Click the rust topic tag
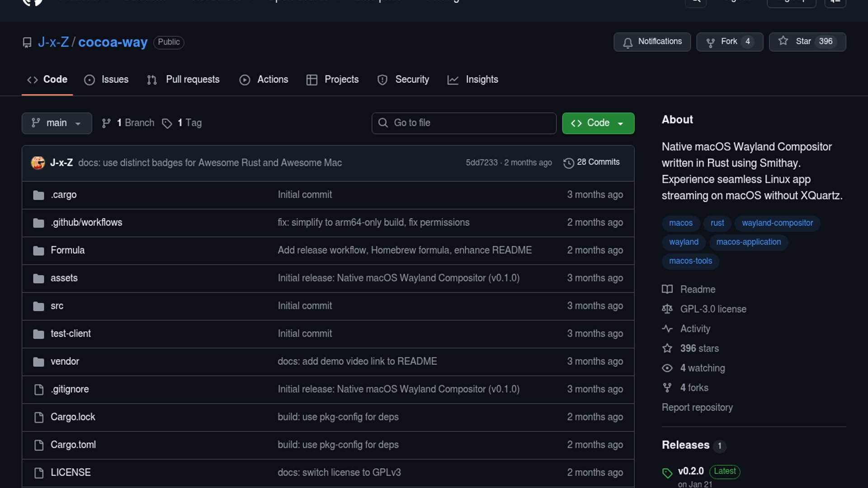The image size is (868, 488). tap(717, 223)
